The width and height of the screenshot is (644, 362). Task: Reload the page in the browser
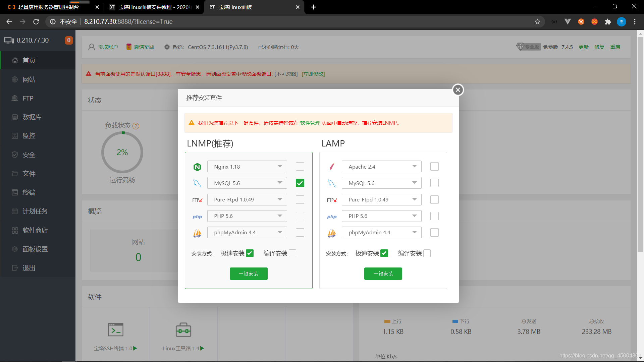pyautogui.click(x=36, y=22)
